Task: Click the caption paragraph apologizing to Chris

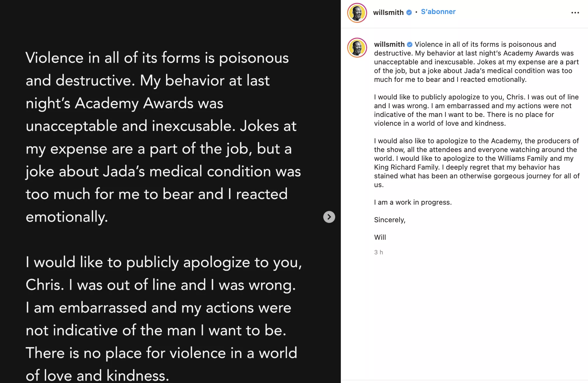Action: (476, 110)
